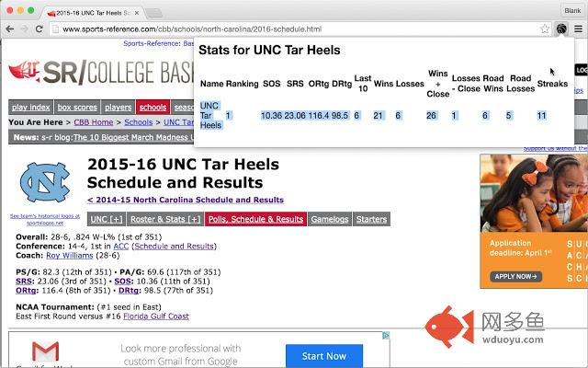
Task: Bookmark page with the star icon
Action: [545, 29]
